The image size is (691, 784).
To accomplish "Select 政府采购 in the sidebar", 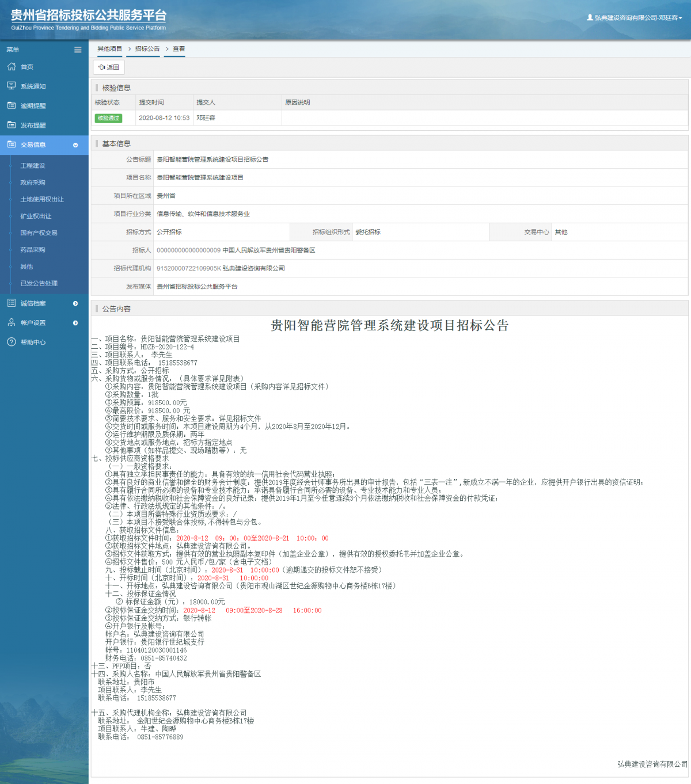I will (33, 182).
